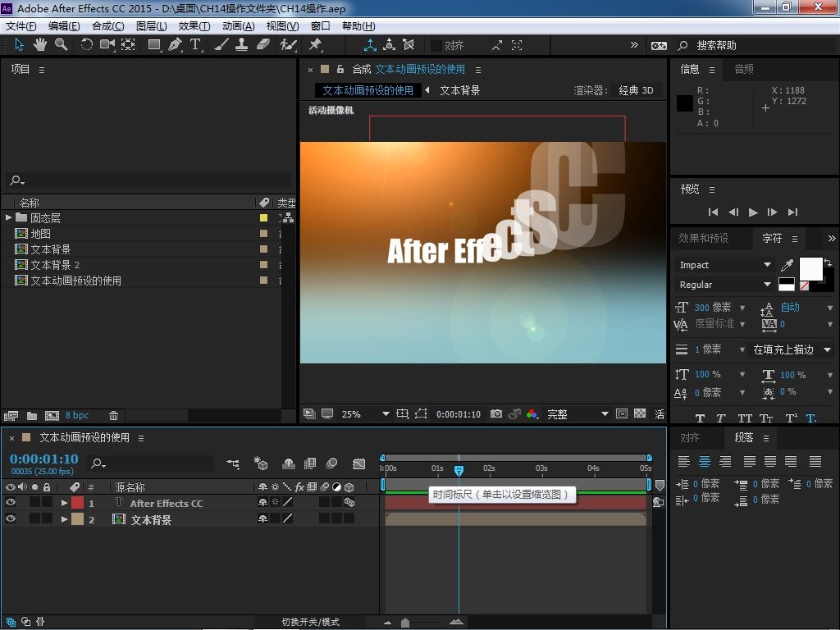Select the Brush tool
The image size is (840, 630).
point(221,45)
